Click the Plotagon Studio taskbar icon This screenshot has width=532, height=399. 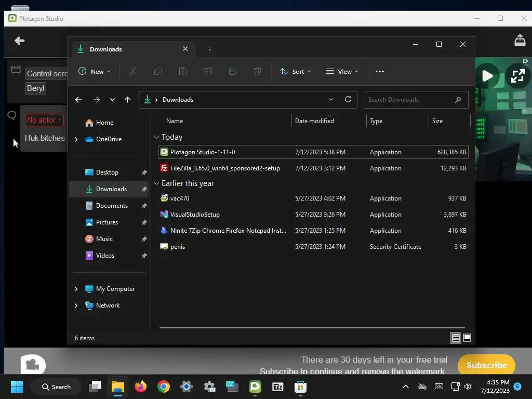coord(255,387)
